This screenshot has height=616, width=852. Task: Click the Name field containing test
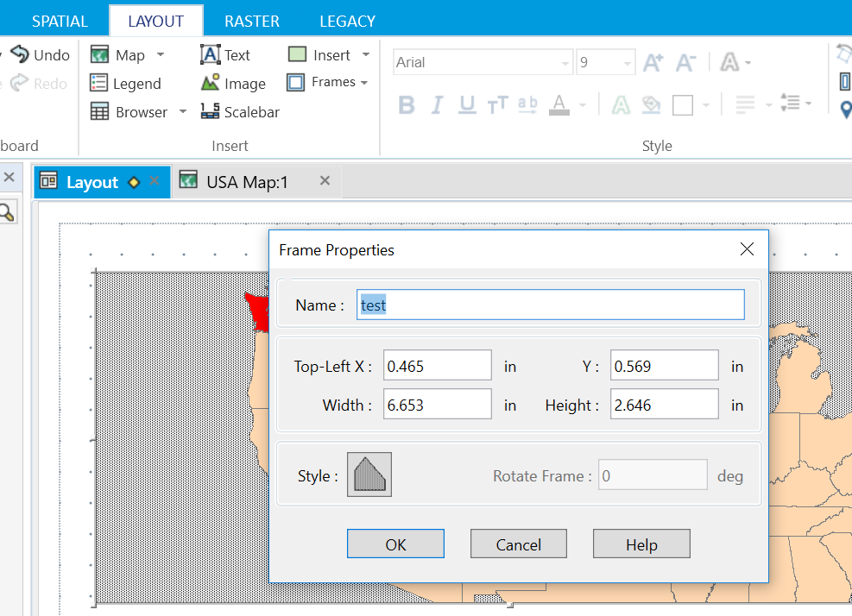(551, 305)
